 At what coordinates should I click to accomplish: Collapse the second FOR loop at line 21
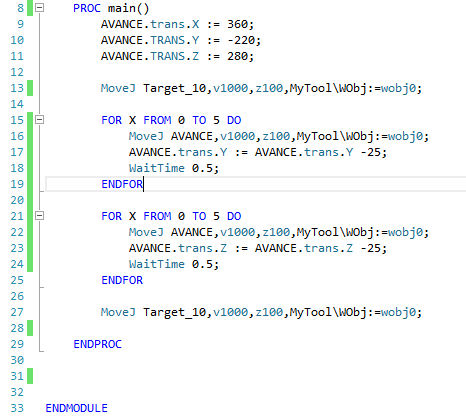point(39,216)
